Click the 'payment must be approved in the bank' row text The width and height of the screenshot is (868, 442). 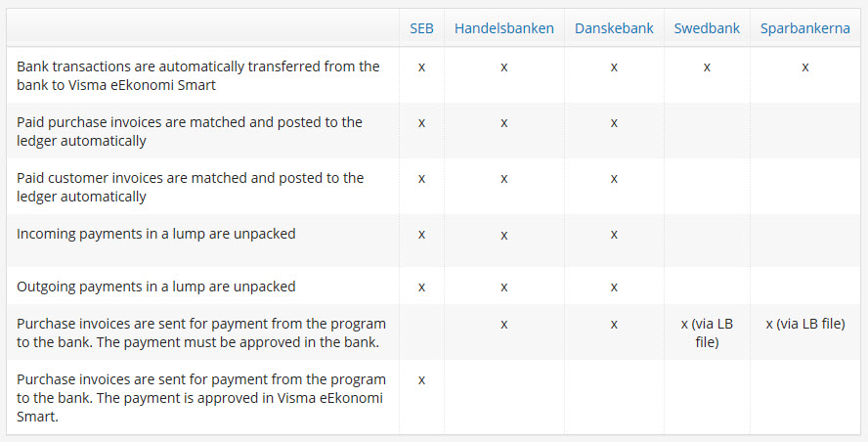click(x=201, y=332)
